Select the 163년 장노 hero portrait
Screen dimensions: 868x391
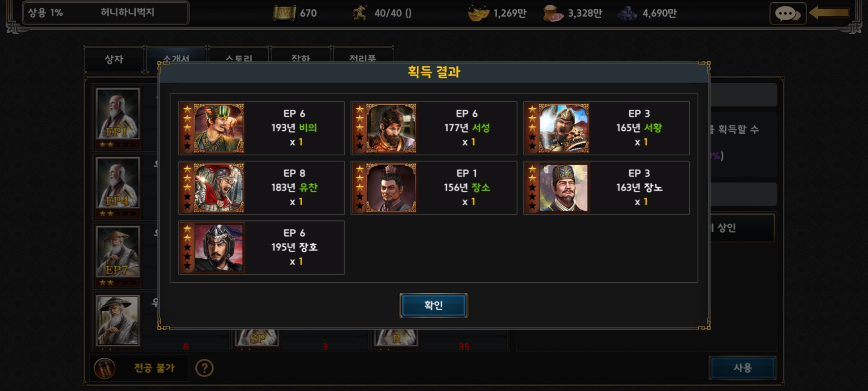[564, 188]
